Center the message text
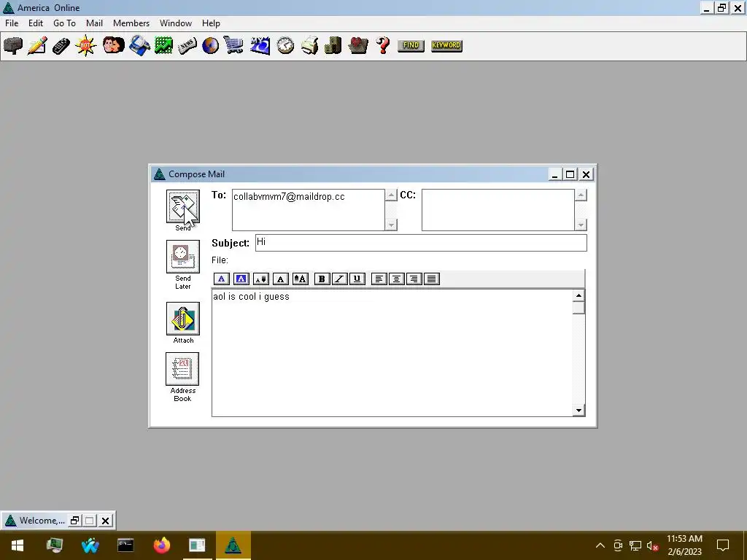 [x=396, y=279]
